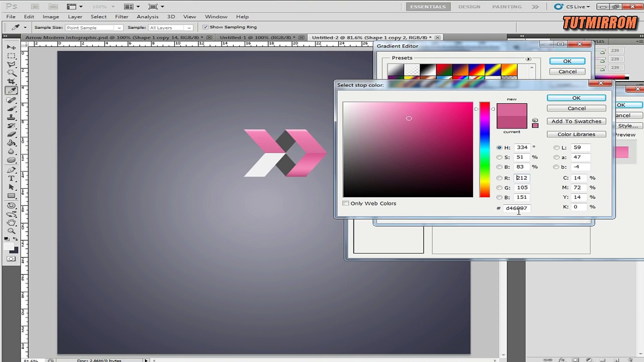Screen dimensions: 644x362
Task: Uncheck Show Sampling Ring option
Action: click(205, 27)
